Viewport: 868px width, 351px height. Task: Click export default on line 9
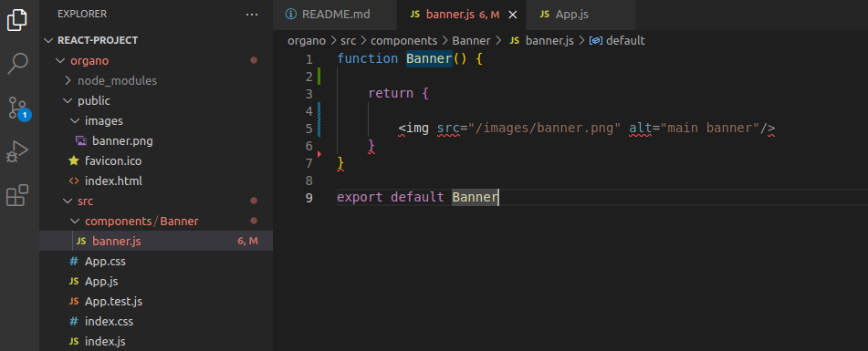tap(391, 198)
